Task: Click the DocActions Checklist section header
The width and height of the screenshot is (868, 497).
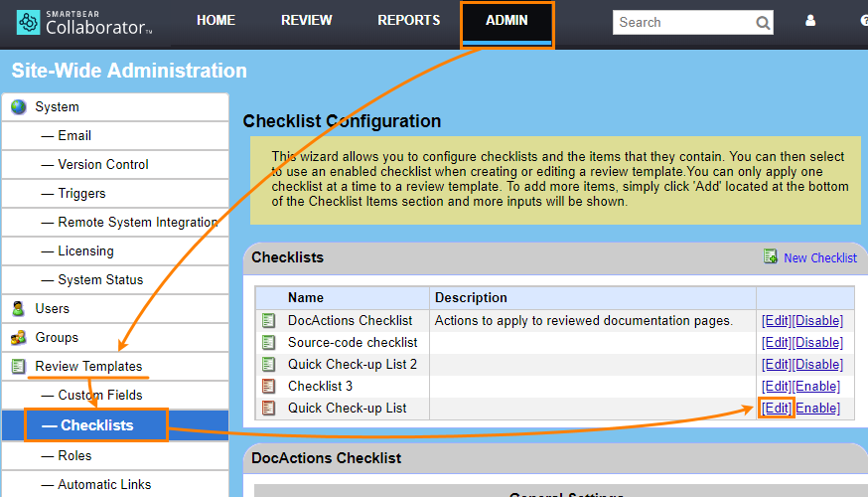Action: pos(326,458)
